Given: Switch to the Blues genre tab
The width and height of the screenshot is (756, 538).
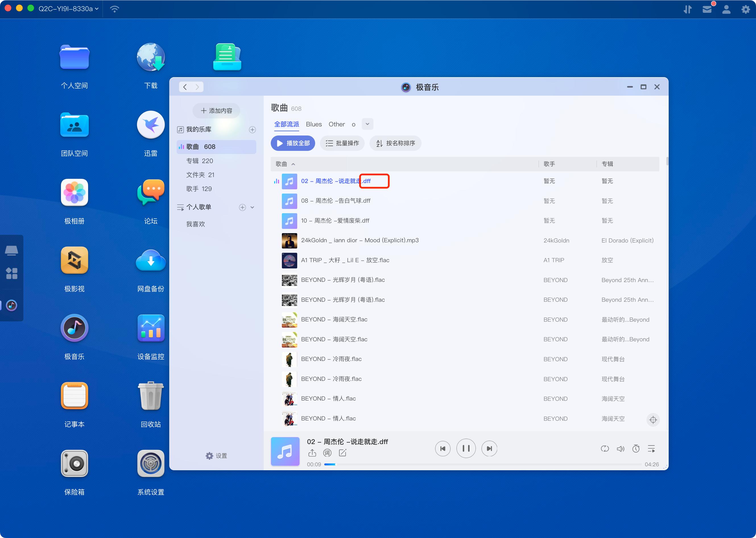Looking at the screenshot, I should [x=313, y=124].
